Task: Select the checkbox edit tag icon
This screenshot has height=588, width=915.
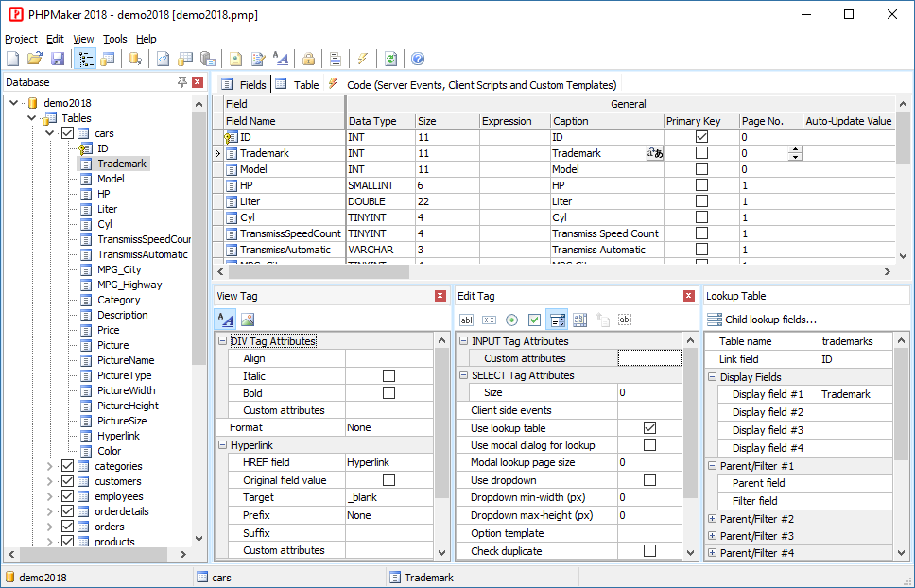Action: tap(534, 320)
